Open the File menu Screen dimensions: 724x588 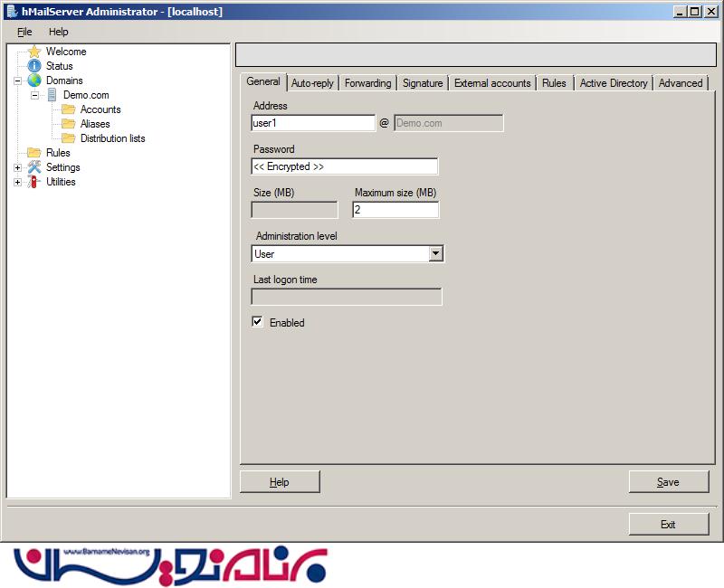click(x=24, y=32)
